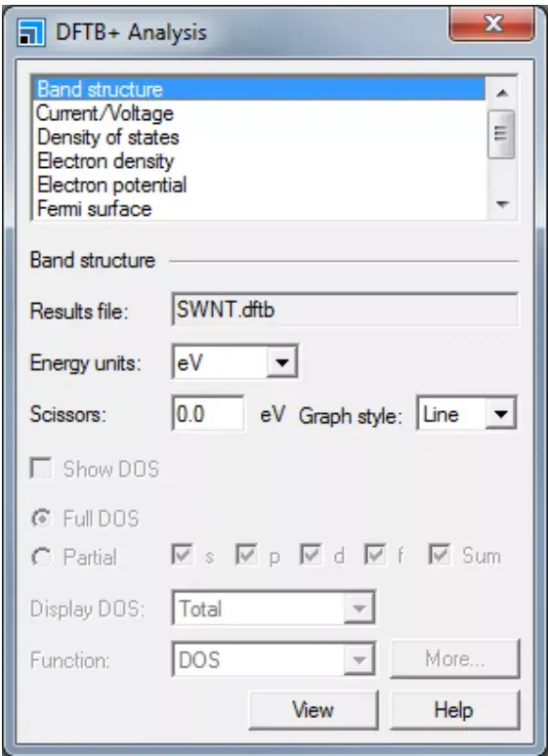Click the list scroll down arrow
This screenshot has height=756, width=548.
pos(502,205)
